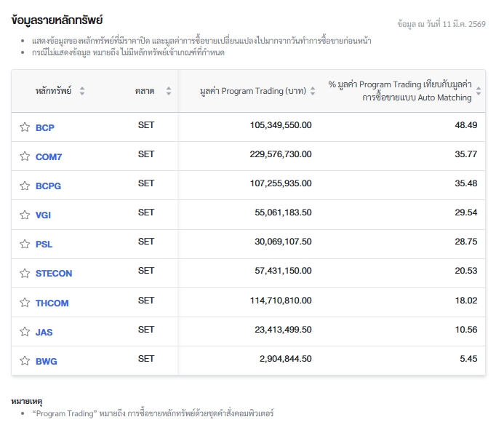Click the star icon for JAS
The image size is (504, 425).
point(25,332)
